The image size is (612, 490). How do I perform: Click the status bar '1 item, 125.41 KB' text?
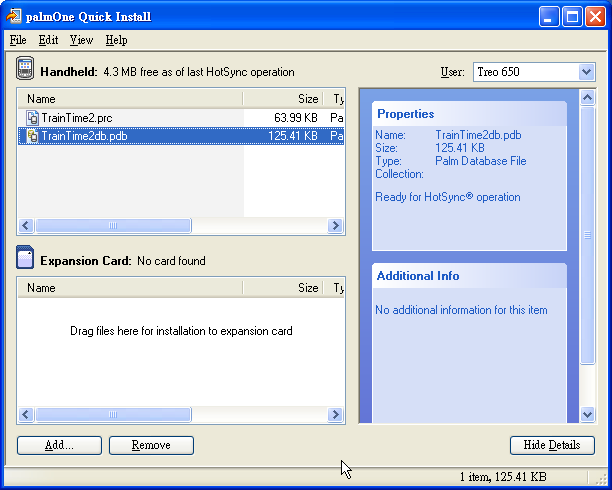tap(503, 477)
